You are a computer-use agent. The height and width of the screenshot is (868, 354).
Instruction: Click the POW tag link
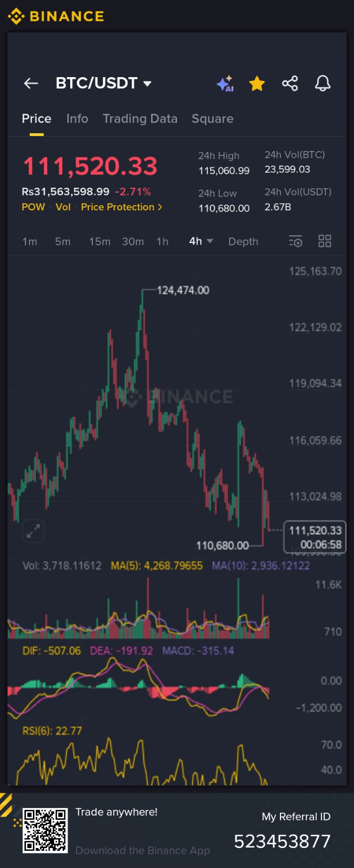click(33, 207)
